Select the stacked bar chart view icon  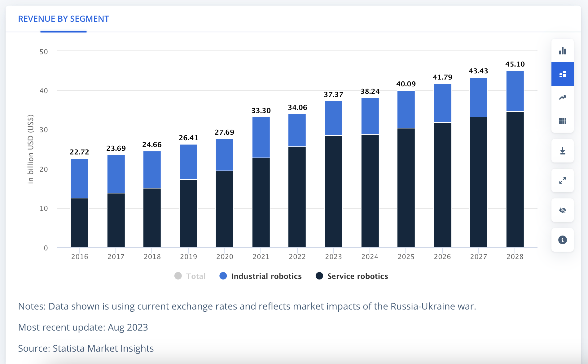563,74
